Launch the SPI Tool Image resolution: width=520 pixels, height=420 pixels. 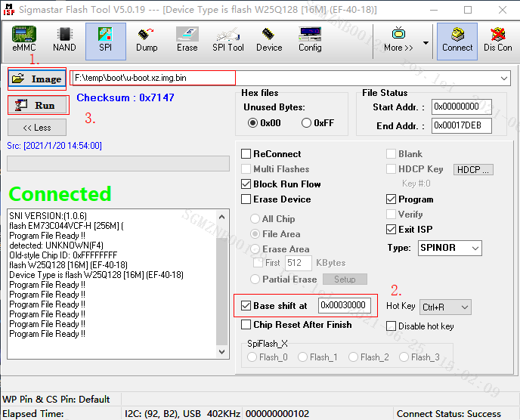tap(228, 40)
